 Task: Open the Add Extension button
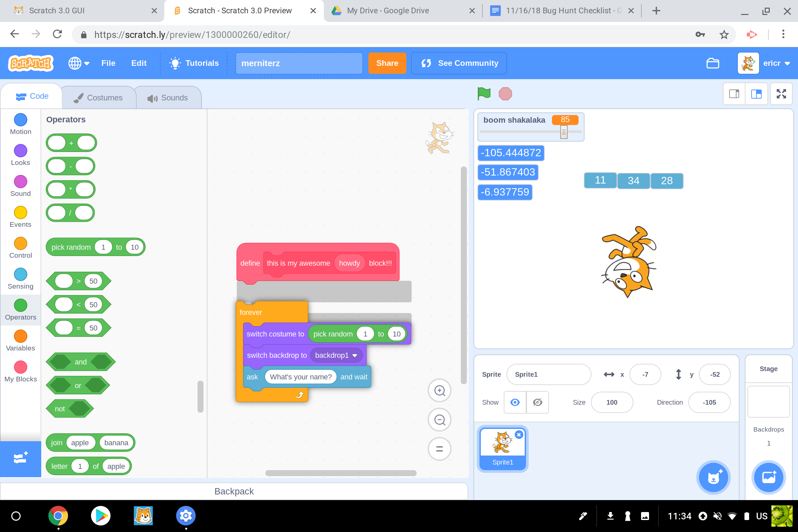pyautogui.click(x=20, y=459)
